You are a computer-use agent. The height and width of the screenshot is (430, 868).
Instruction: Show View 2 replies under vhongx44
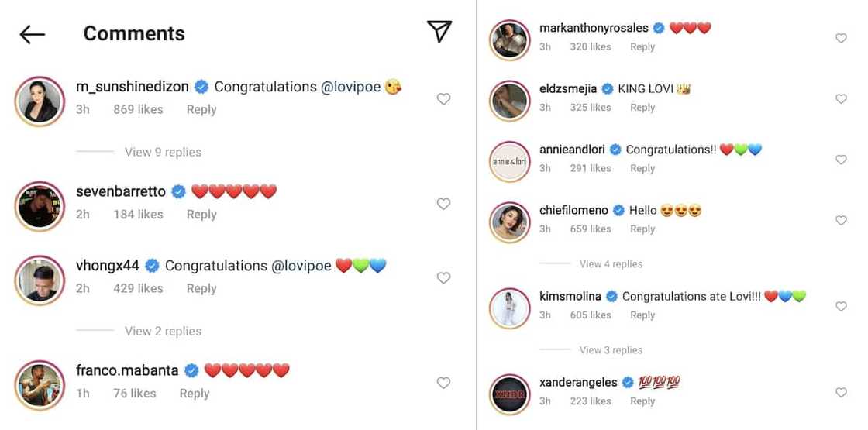[x=163, y=331]
